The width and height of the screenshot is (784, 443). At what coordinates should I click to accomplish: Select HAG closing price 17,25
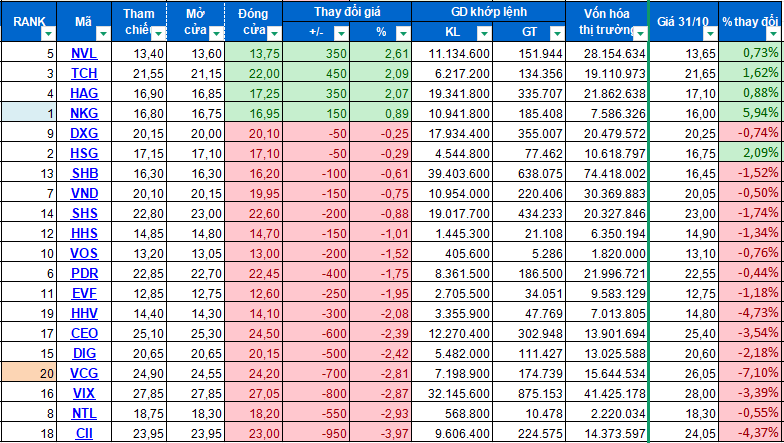coord(254,94)
